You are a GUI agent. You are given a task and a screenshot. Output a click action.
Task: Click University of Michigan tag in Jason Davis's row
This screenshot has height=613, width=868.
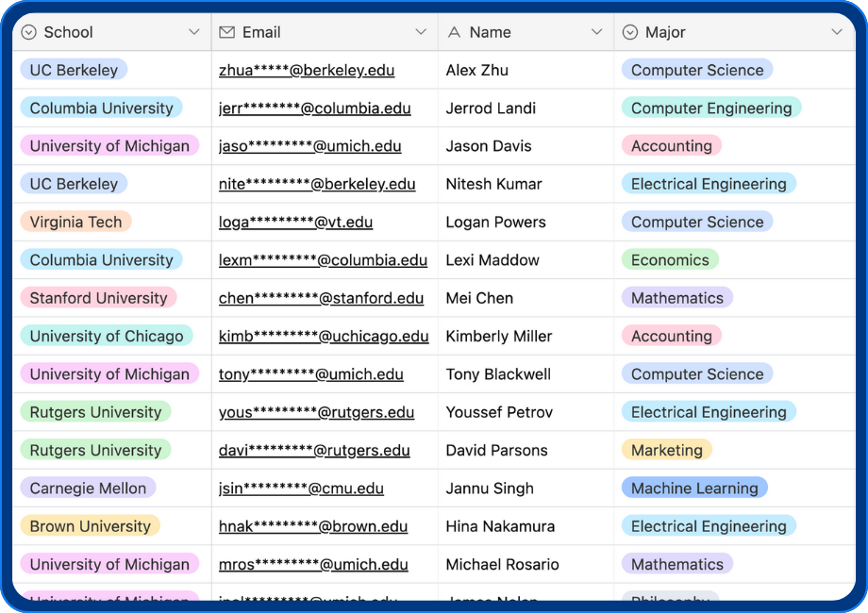pyautogui.click(x=109, y=145)
